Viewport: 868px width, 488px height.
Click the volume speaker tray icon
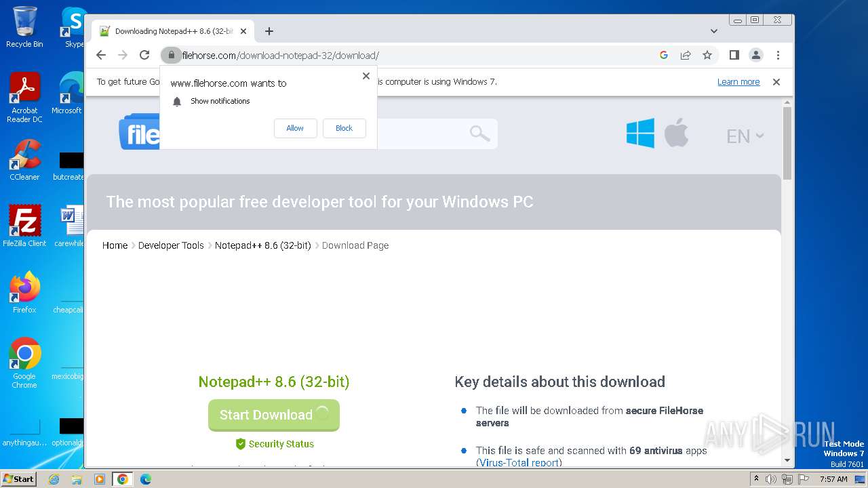771,479
